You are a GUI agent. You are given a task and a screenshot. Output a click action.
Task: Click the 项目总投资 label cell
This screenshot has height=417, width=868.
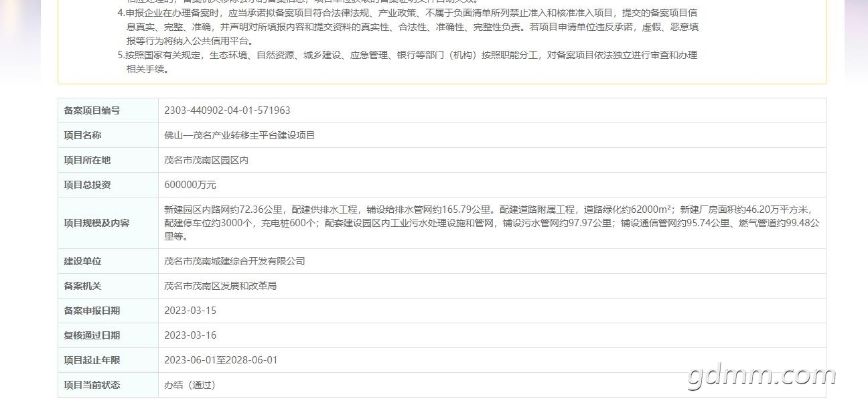point(108,185)
